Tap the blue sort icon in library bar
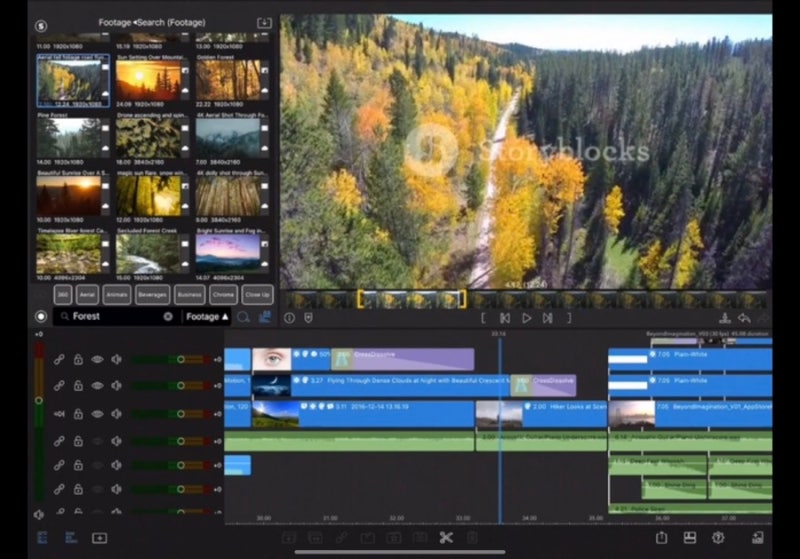This screenshot has height=559, width=800. point(265,317)
